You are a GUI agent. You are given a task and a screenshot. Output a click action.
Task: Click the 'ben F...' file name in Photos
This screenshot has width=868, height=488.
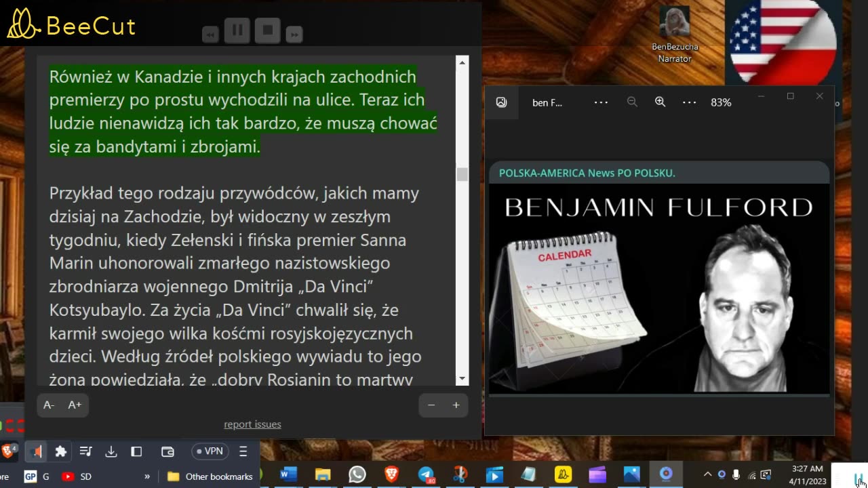pos(547,102)
